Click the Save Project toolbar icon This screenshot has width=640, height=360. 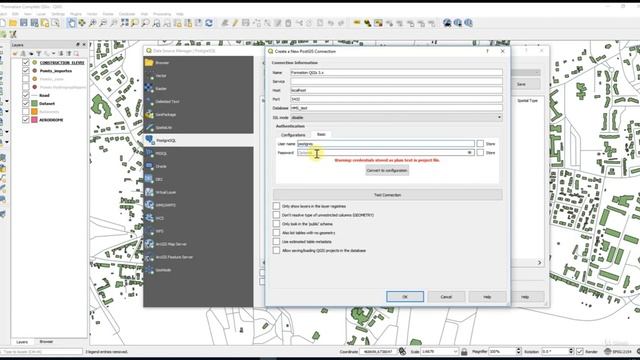[24, 23]
